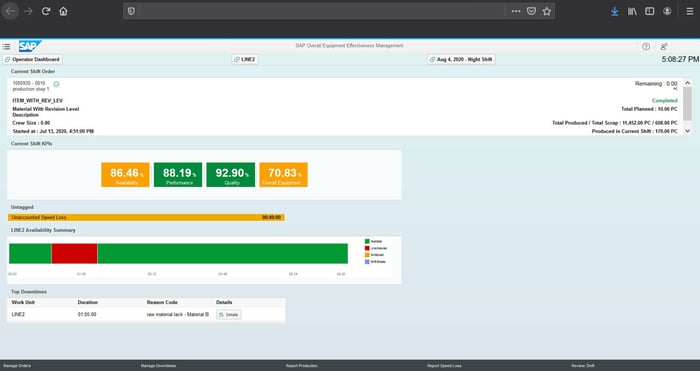Viewport: 700px width, 371px height.
Task: Open the Firefox account icon
Action: (x=667, y=11)
